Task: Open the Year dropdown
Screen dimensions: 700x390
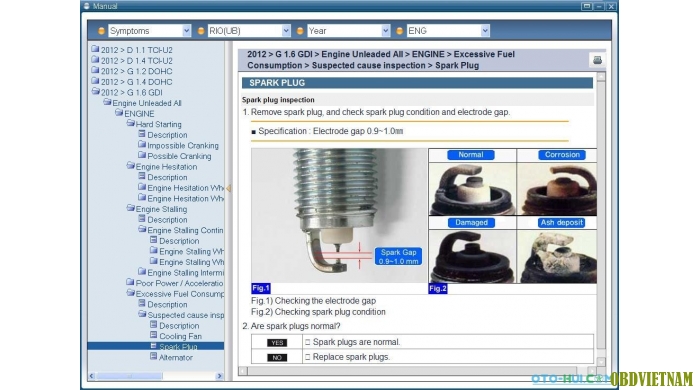Action: (x=348, y=31)
